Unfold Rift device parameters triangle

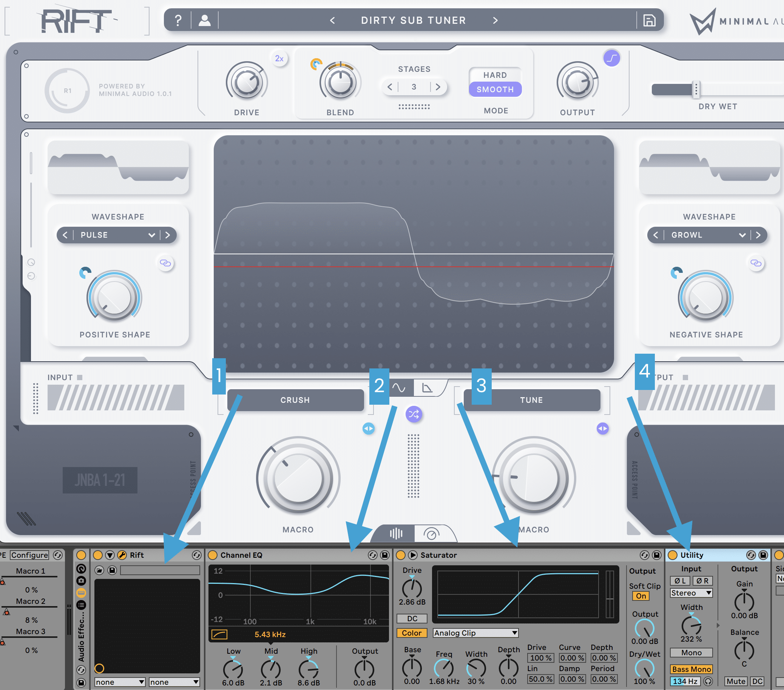110,555
